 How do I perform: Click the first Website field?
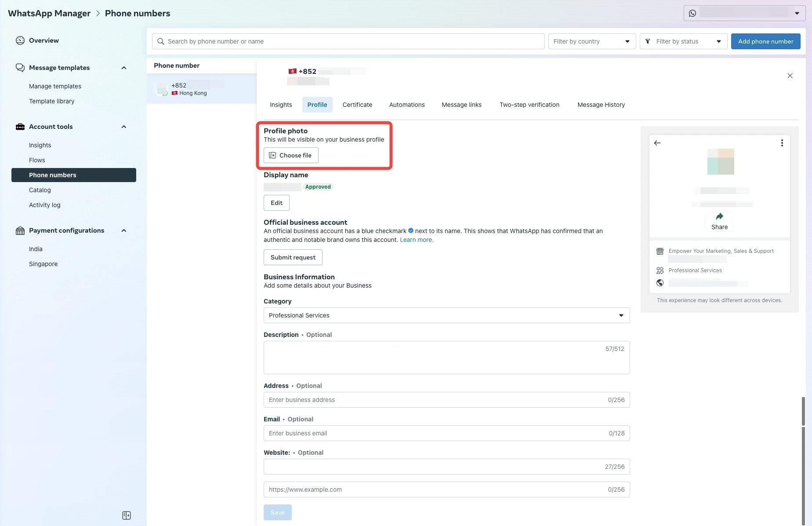(x=446, y=467)
